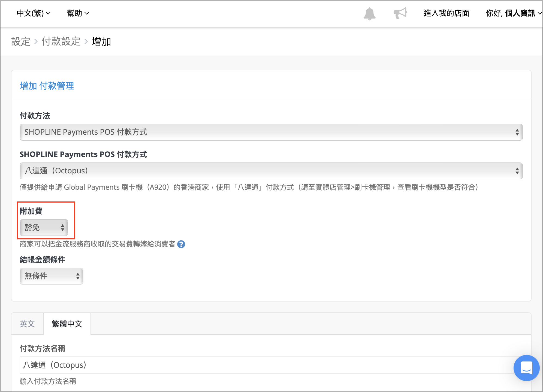Click the 增加 breadcrumb text
The image size is (543, 392).
(x=101, y=42)
